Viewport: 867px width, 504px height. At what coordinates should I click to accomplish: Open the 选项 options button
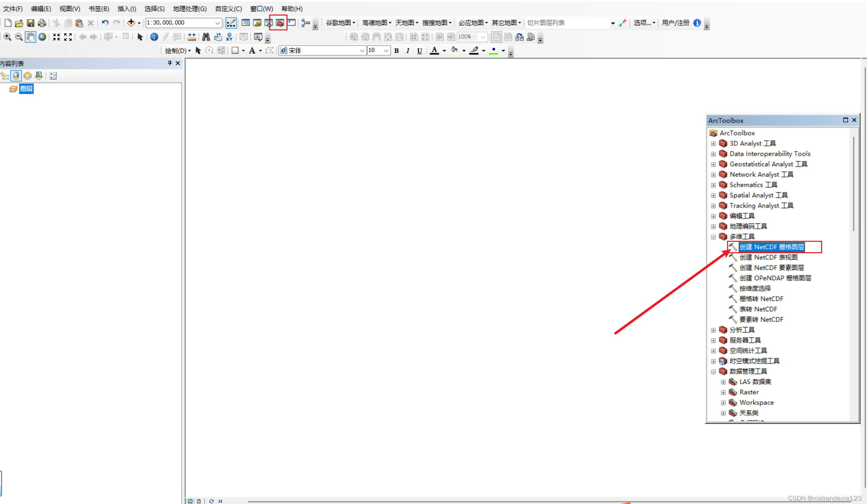(644, 23)
